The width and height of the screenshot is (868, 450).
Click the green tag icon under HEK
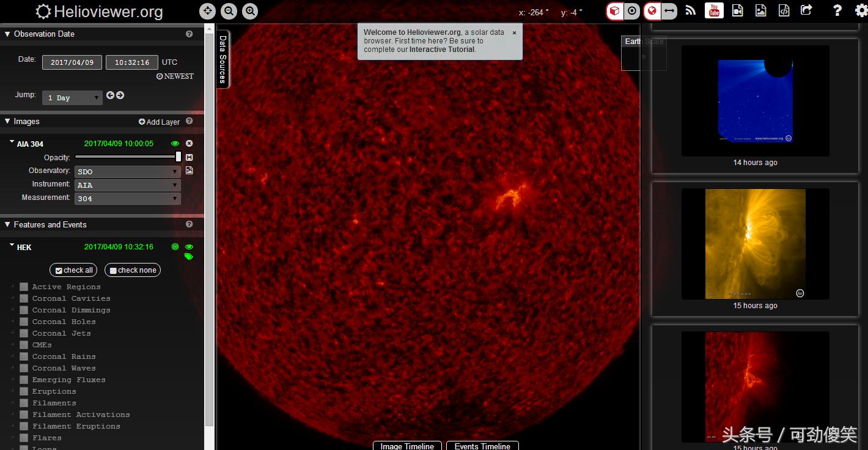189,256
